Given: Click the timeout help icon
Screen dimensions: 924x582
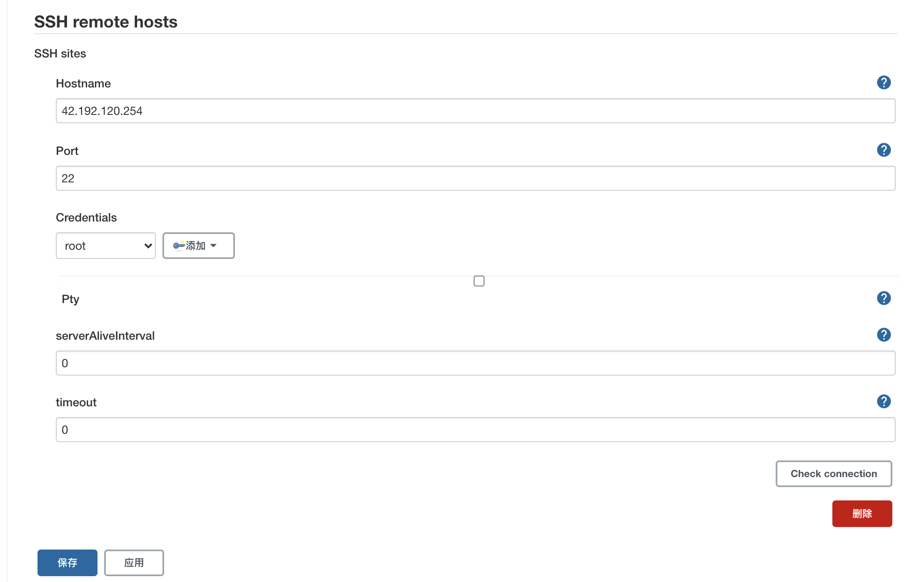Looking at the screenshot, I should (x=883, y=401).
